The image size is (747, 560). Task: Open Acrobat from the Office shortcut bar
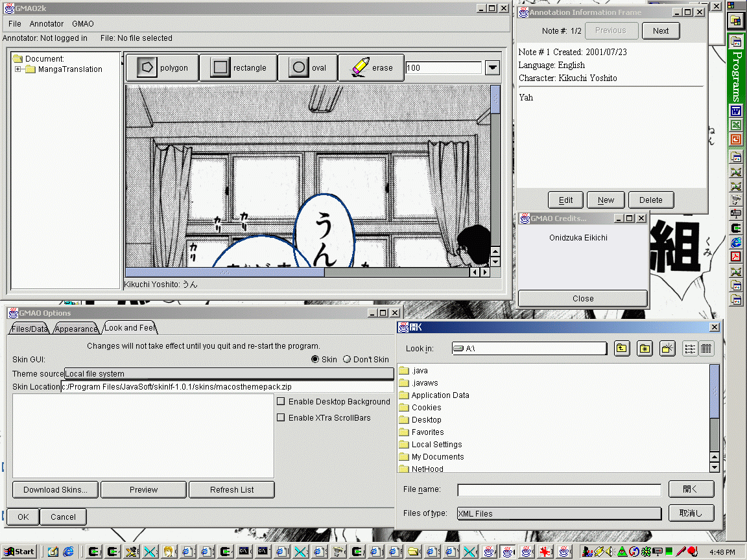[x=736, y=257]
